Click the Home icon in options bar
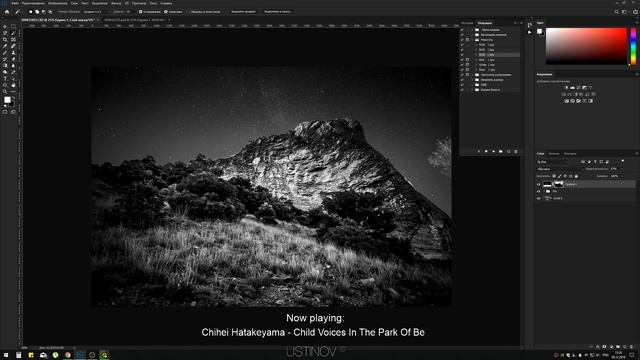 point(7,11)
